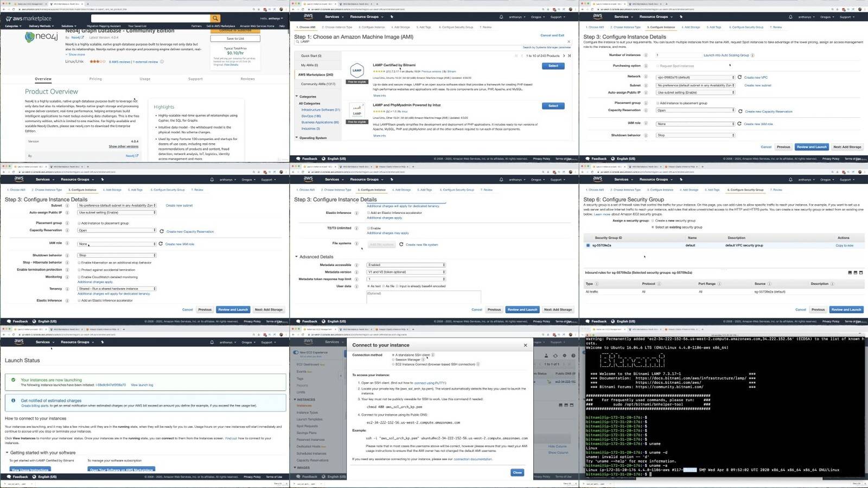Open the Tenancy dropdown

tap(117, 289)
